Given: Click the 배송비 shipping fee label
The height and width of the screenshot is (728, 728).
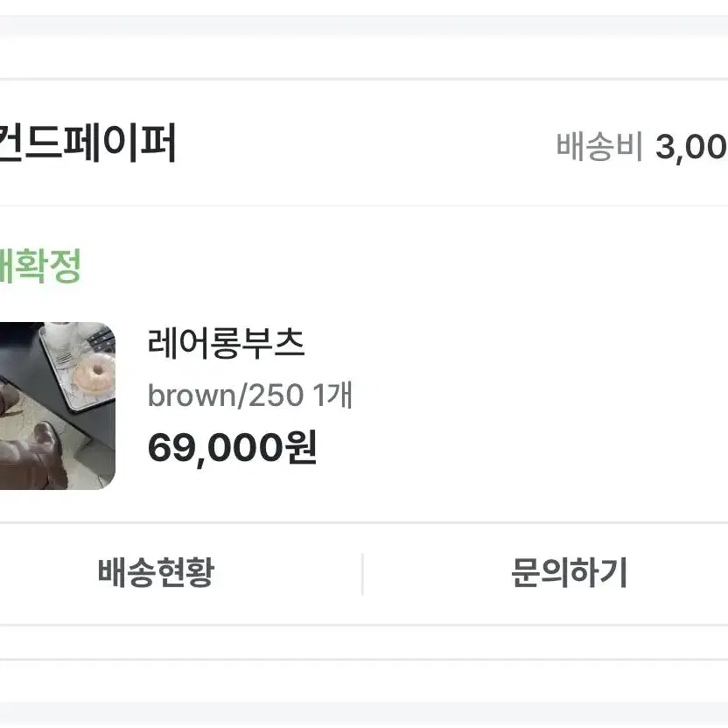Looking at the screenshot, I should pyautogui.click(x=598, y=147).
